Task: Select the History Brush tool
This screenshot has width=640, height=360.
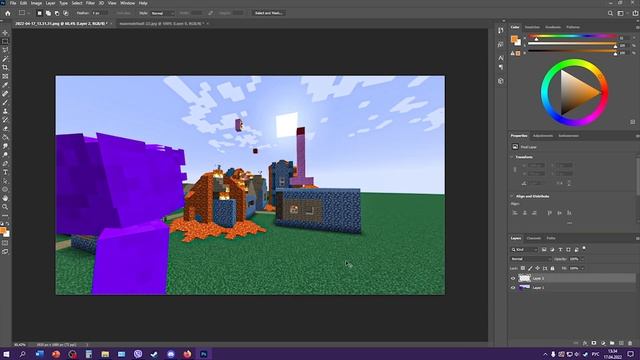Action: (5, 120)
